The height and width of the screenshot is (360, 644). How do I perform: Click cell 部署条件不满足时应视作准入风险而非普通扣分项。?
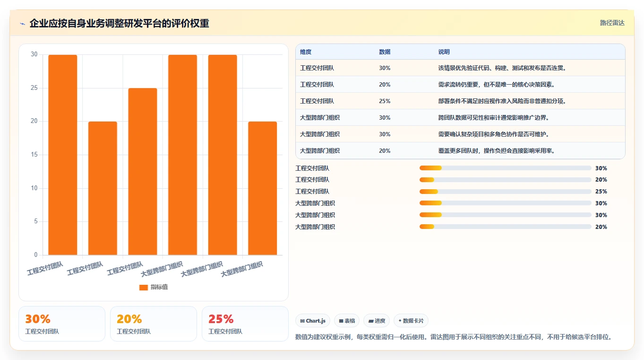tap(502, 101)
